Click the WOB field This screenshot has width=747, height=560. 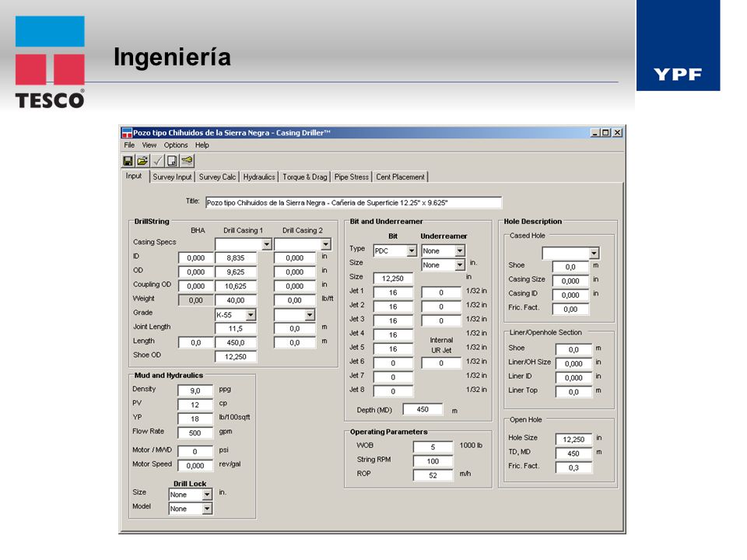tap(433, 447)
